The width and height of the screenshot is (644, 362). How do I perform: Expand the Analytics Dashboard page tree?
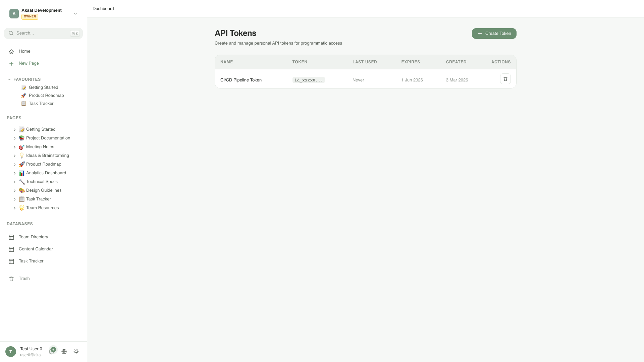15,173
